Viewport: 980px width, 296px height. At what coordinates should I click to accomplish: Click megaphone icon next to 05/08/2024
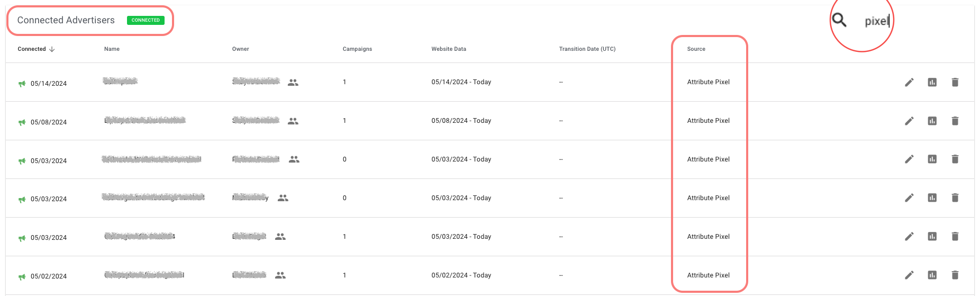(x=22, y=122)
